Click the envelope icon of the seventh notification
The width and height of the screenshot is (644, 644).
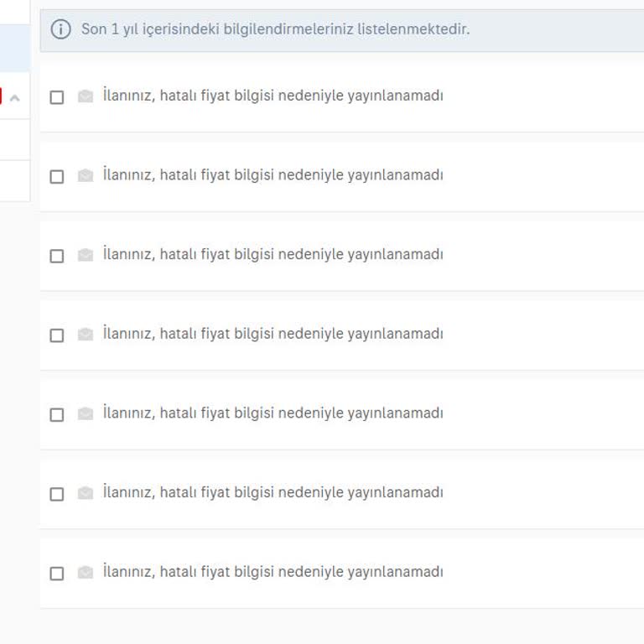pyautogui.click(x=86, y=573)
